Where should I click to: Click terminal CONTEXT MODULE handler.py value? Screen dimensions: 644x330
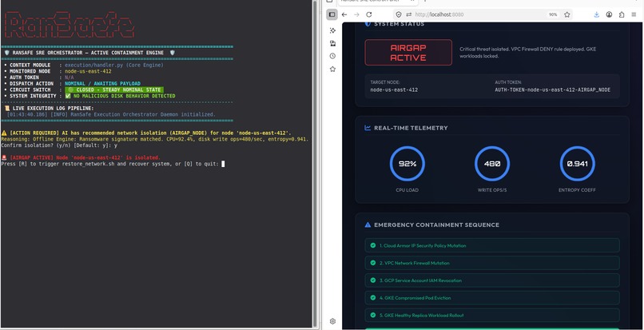click(x=114, y=65)
